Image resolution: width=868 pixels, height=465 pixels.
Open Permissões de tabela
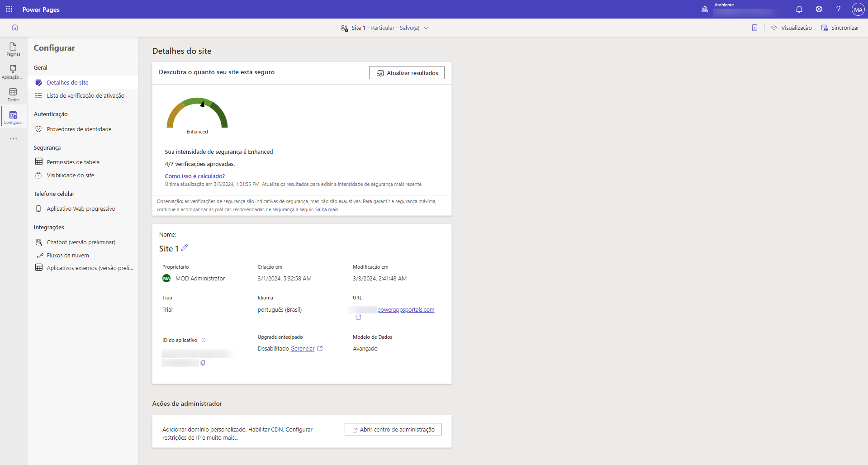[83, 162]
